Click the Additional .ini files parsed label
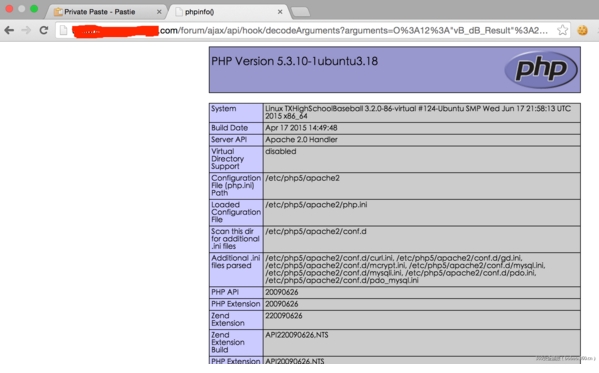This screenshot has width=599, height=373. click(236, 262)
